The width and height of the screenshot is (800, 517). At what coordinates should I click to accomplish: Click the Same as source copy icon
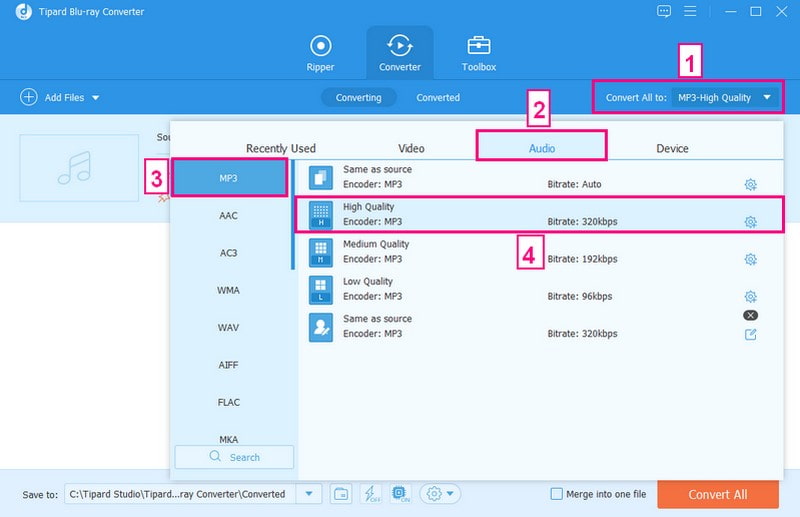pyautogui.click(x=321, y=178)
